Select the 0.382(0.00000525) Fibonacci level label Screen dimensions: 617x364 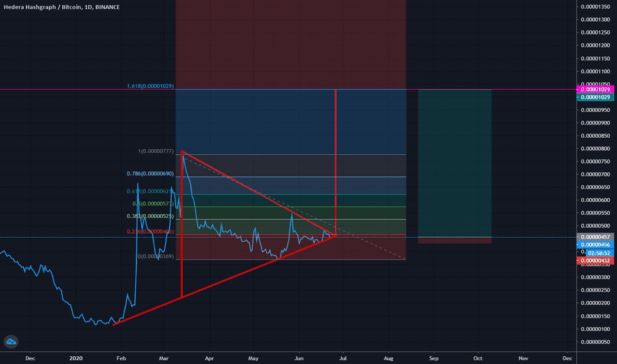pyautogui.click(x=150, y=216)
